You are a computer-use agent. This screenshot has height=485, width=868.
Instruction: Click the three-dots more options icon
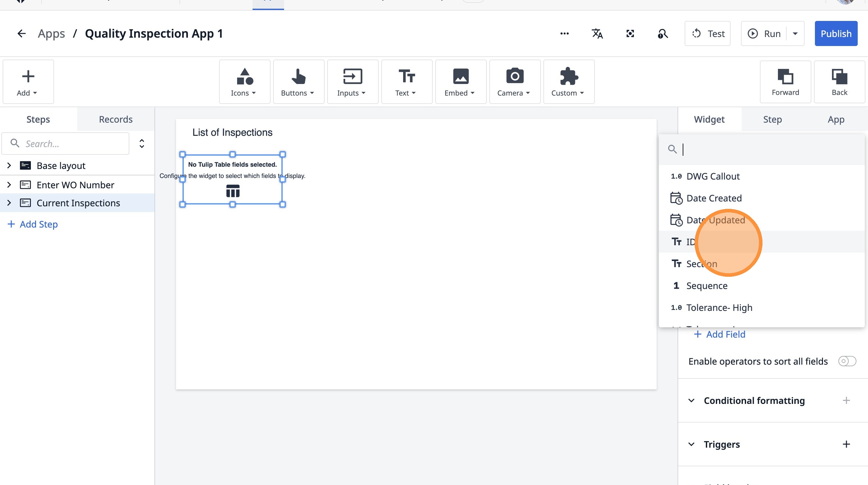(x=564, y=33)
